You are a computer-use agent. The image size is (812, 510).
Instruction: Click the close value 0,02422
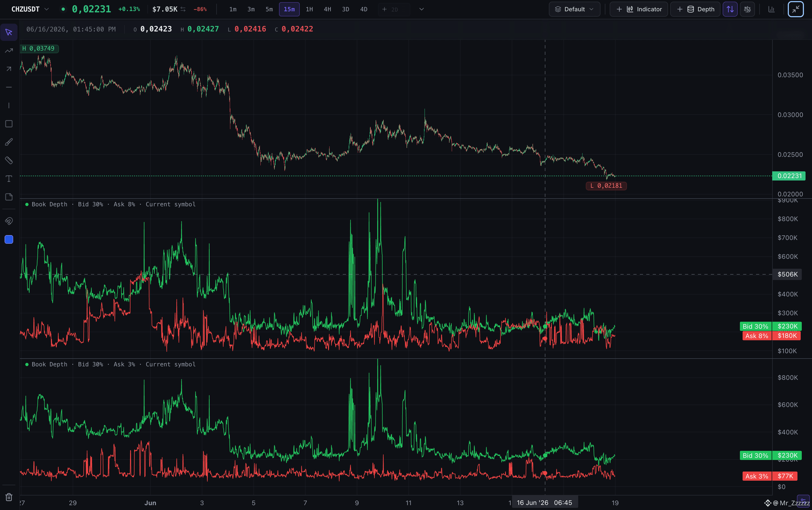[x=297, y=29]
